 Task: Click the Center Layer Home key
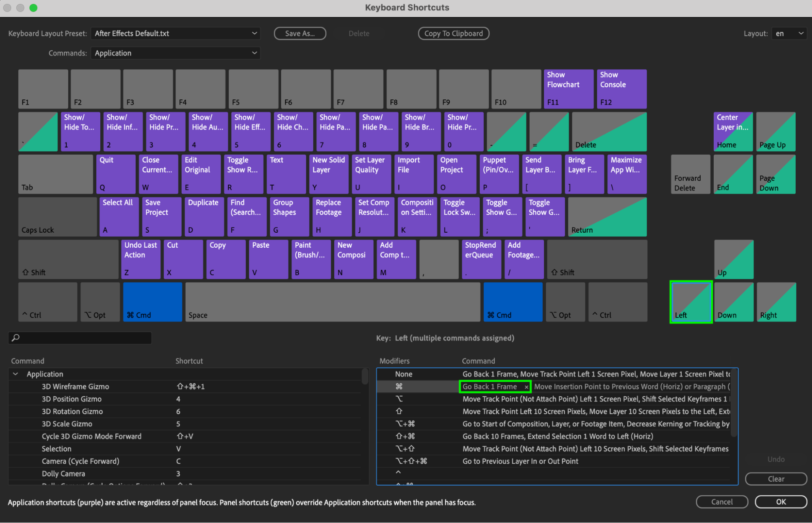click(x=733, y=132)
